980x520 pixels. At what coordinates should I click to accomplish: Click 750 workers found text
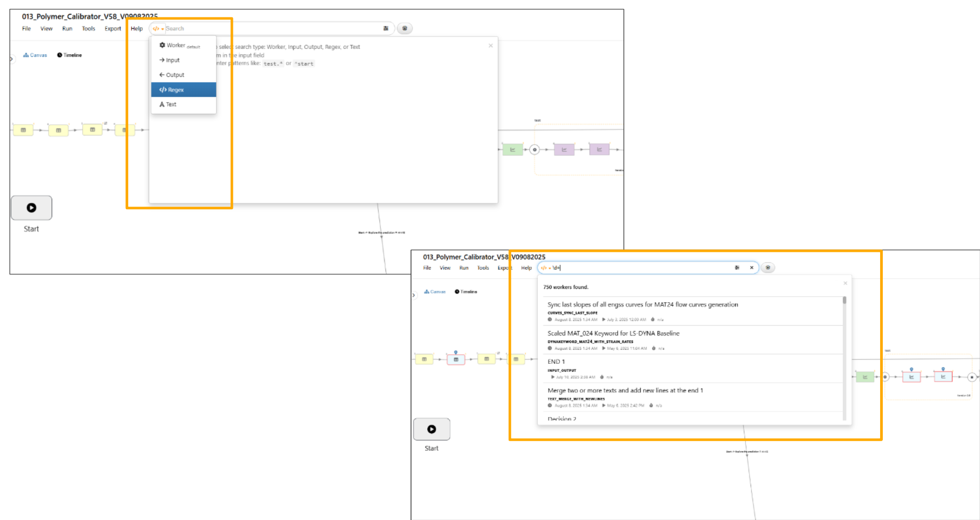[x=565, y=287]
